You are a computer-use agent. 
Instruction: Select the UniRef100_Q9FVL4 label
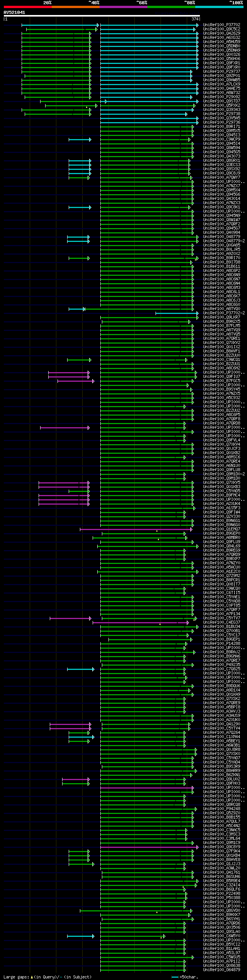point(222,440)
